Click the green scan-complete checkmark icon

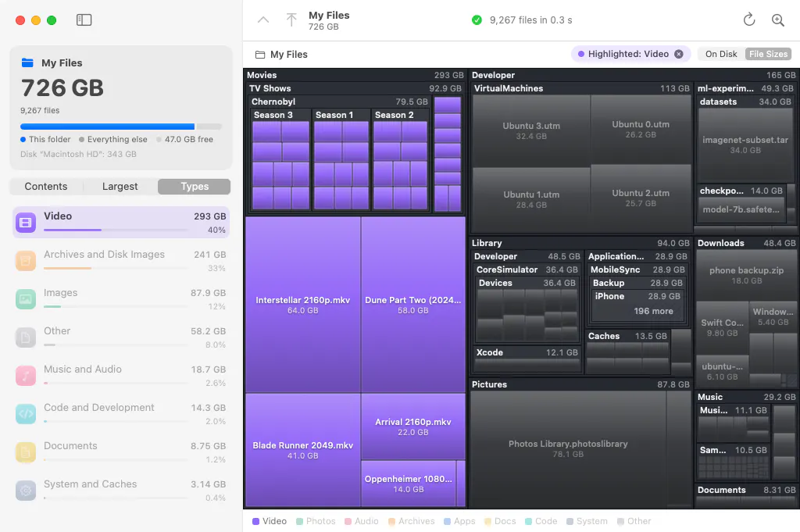tap(477, 20)
